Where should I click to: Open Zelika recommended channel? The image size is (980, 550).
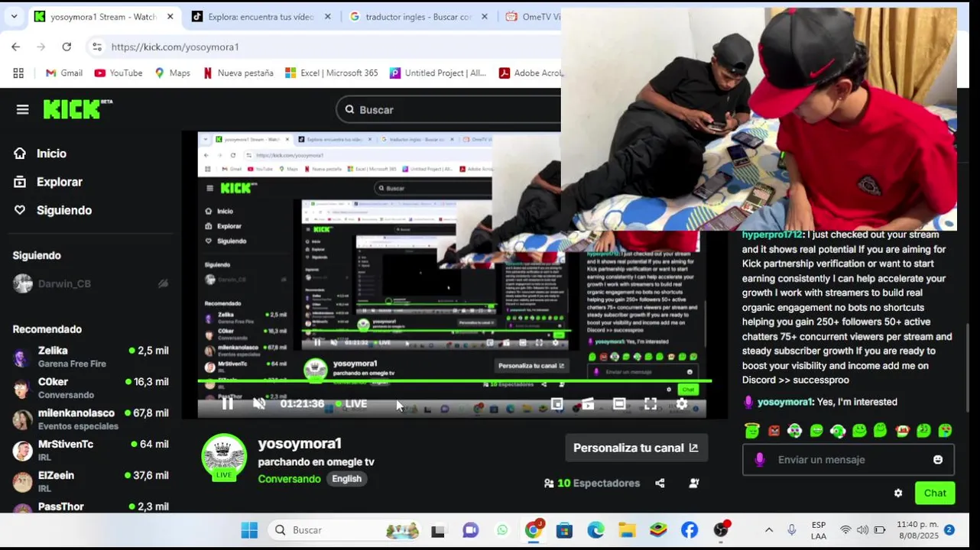pyautogui.click(x=90, y=357)
